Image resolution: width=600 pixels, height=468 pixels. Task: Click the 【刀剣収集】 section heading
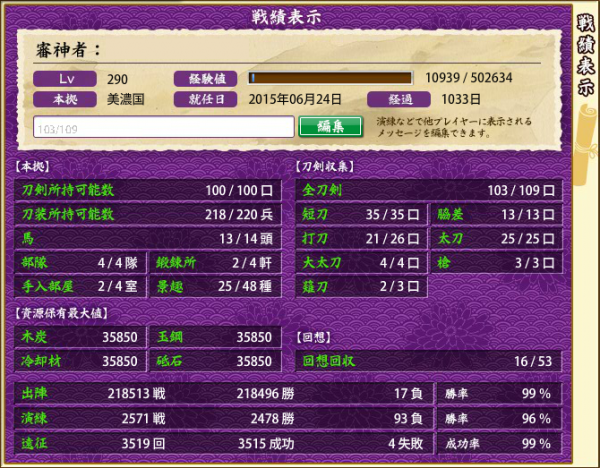[324, 166]
